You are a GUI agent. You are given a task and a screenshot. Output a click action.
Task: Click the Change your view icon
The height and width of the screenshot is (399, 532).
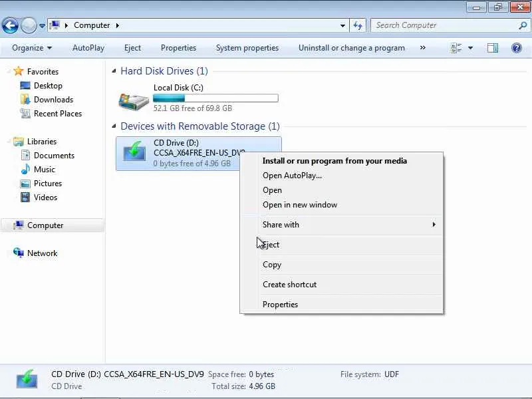(x=456, y=48)
